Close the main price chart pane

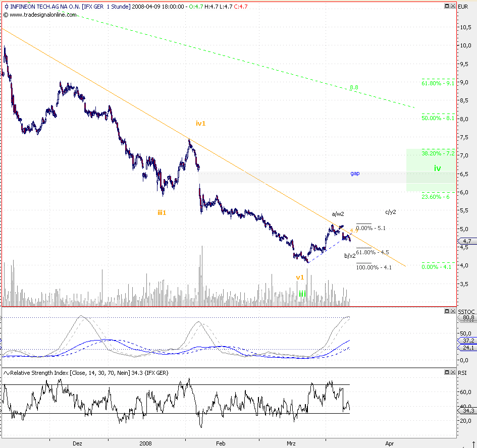(x=452, y=6)
